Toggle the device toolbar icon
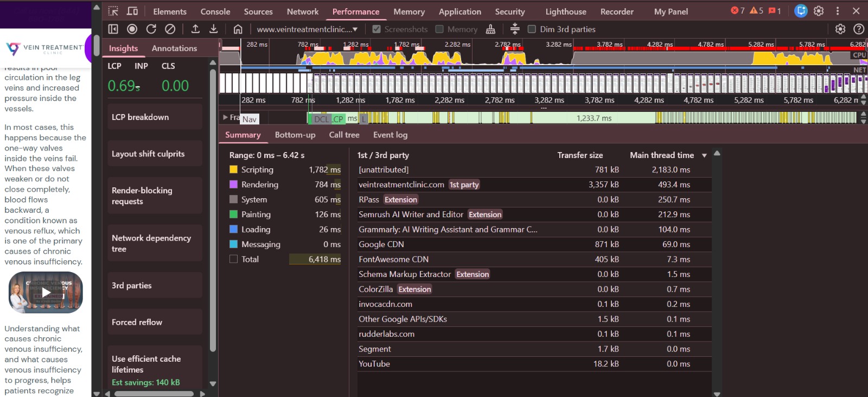Image resolution: width=868 pixels, height=397 pixels. coord(132,11)
